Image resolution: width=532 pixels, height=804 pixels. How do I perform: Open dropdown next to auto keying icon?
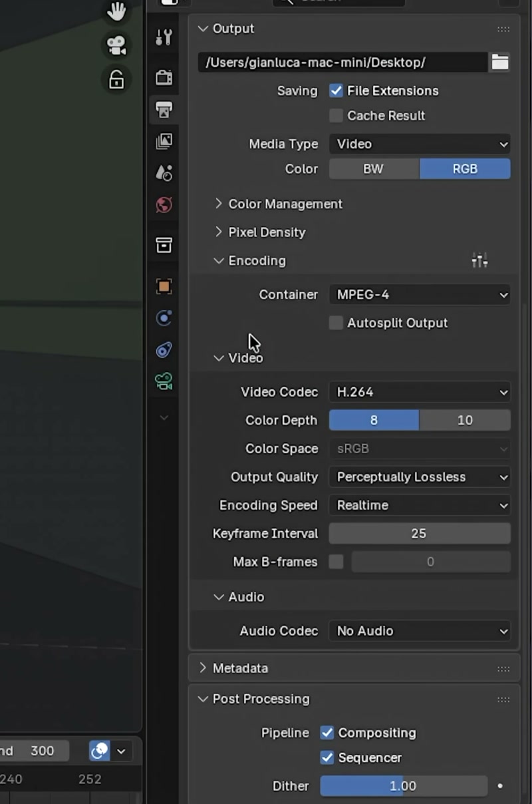(121, 751)
